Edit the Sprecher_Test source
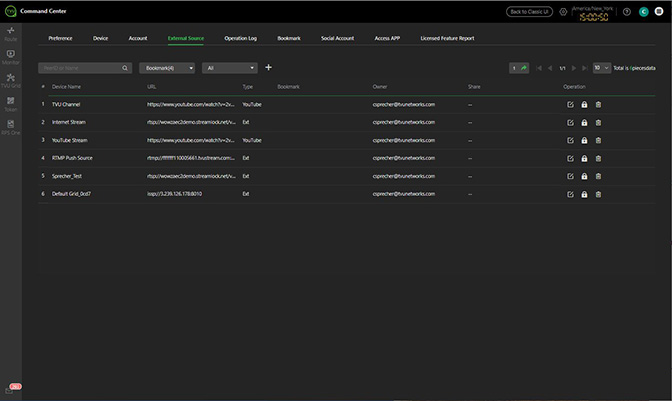Viewport: 672px width, 401px height. pyautogui.click(x=570, y=176)
